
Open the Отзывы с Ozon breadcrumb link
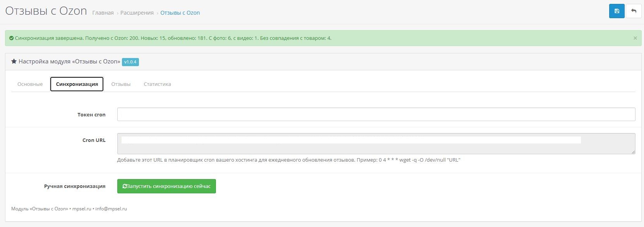pos(180,13)
